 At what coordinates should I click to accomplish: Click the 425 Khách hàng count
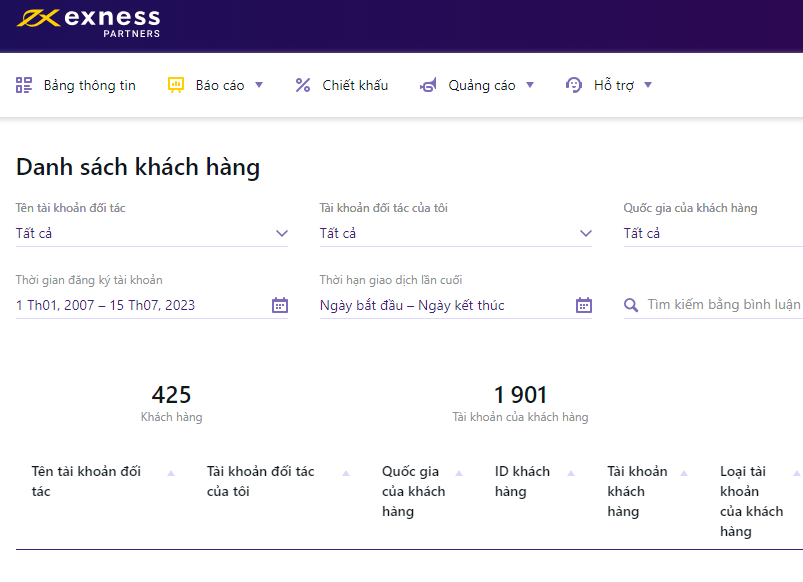click(172, 404)
